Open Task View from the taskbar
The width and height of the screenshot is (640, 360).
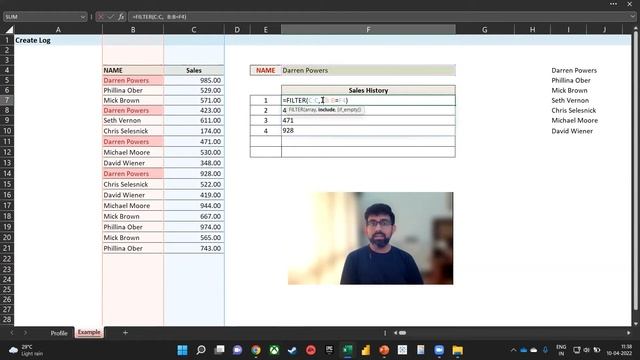[220, 350]
